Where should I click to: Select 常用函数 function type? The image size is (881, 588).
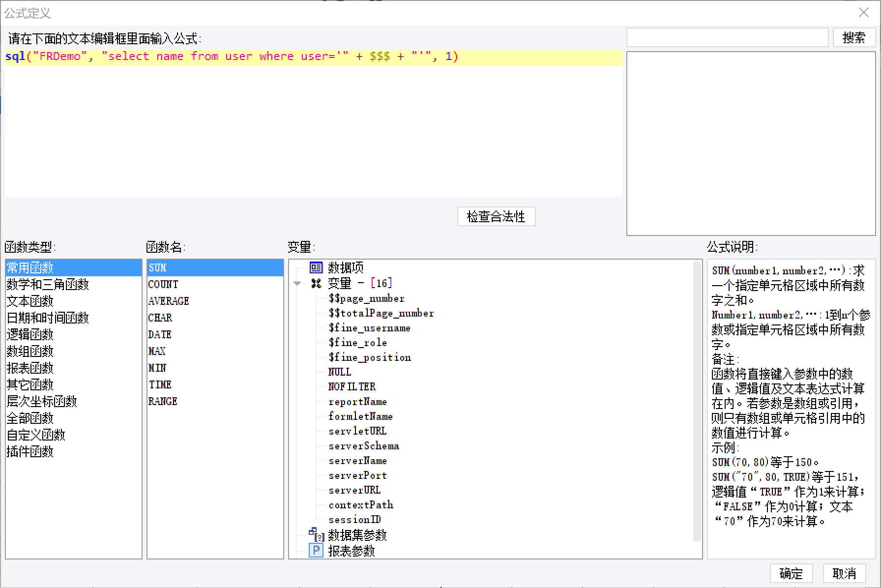[74, 268]
